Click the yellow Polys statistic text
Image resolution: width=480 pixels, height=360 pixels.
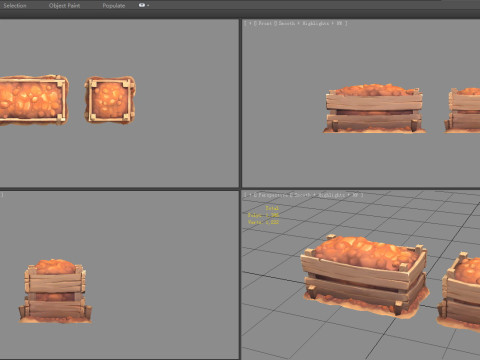(x=263, y=215)
